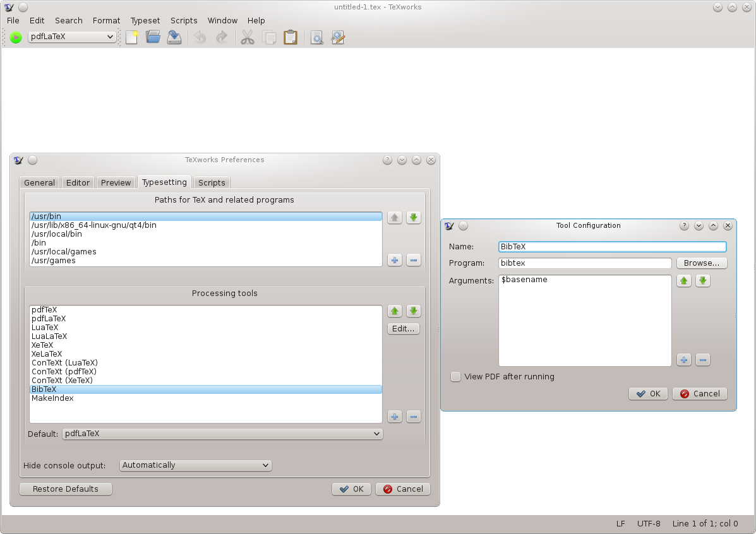
Task: Switch to the General tab
Action: coord(40,182)
